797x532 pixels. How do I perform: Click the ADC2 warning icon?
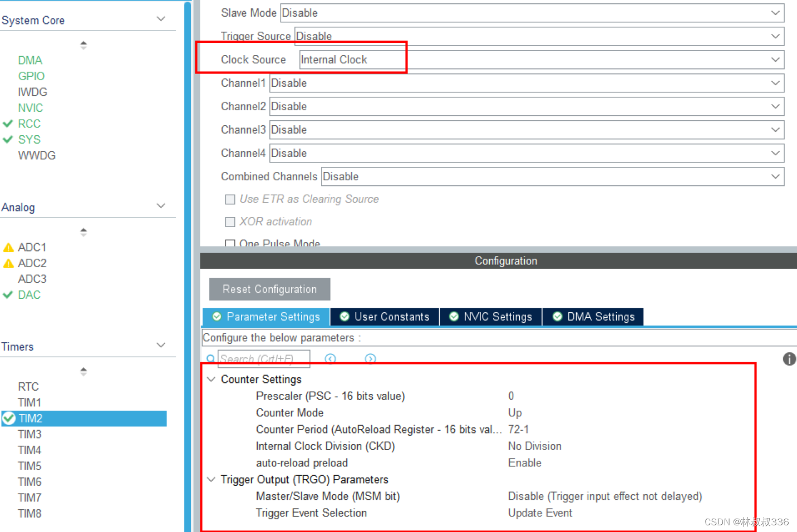(8, 263)
